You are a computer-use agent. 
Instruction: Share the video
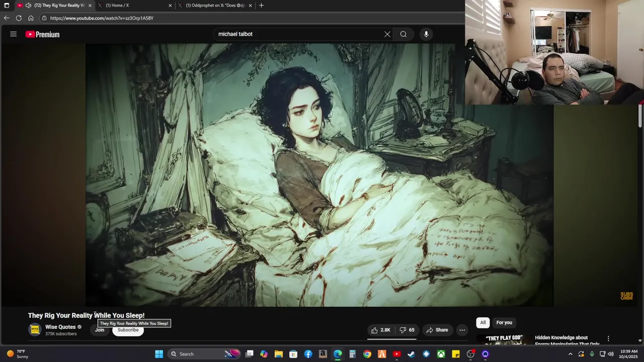(437, 330)
